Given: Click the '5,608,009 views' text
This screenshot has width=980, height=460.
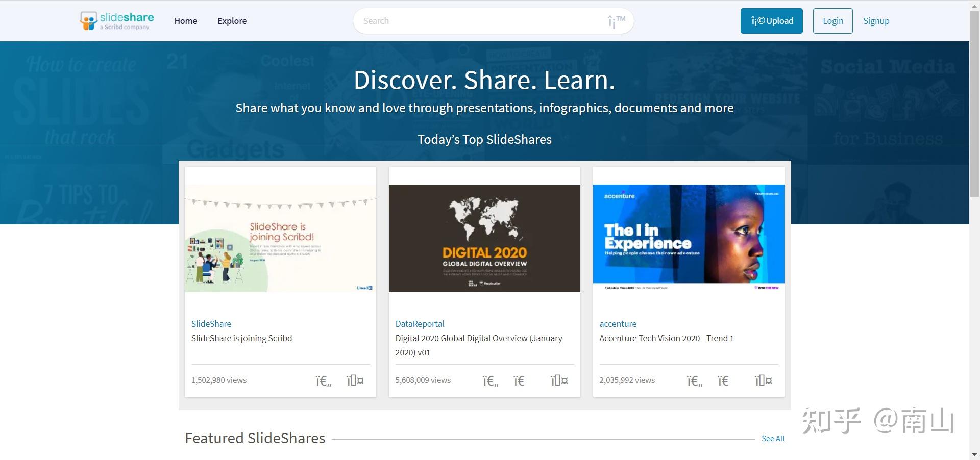Looking at the screenshot, I should click(423, 380).
